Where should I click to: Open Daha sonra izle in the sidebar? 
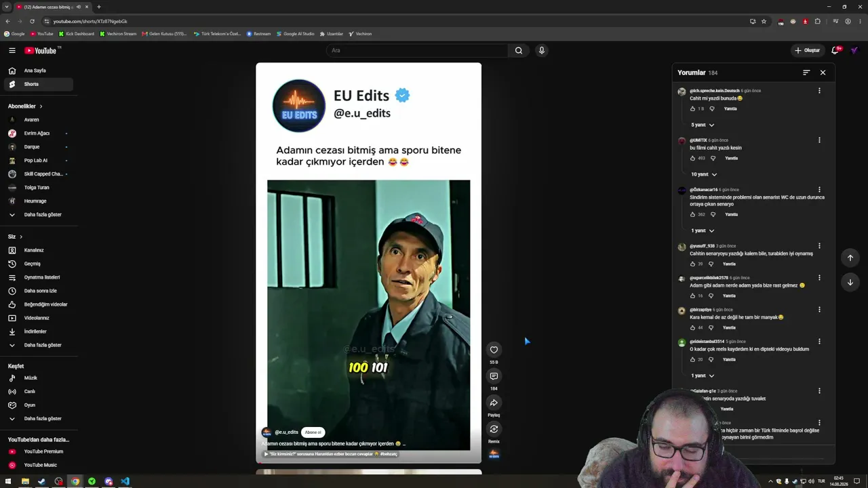click(x=38, y=291)
